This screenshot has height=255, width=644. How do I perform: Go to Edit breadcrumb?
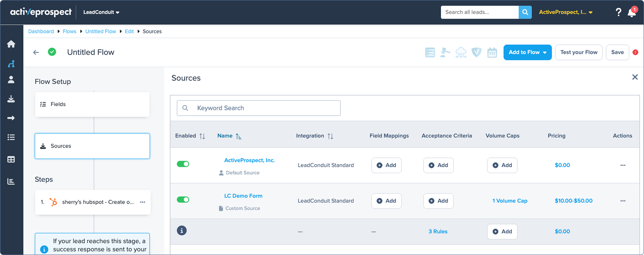click(129, 32)
